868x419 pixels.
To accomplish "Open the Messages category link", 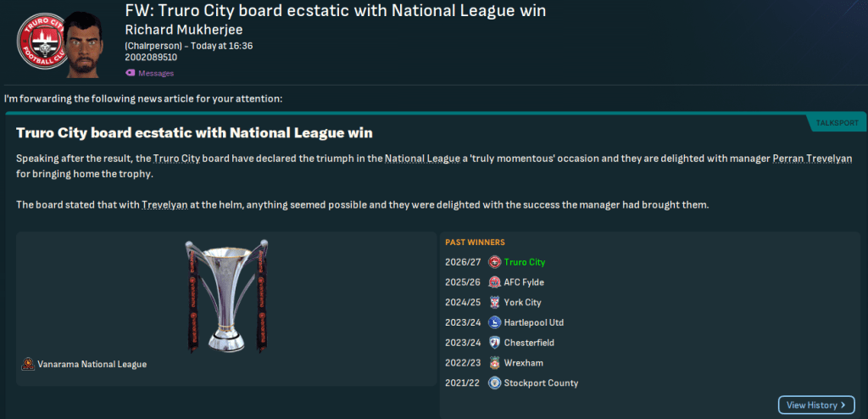I will [x=155, y=73].
